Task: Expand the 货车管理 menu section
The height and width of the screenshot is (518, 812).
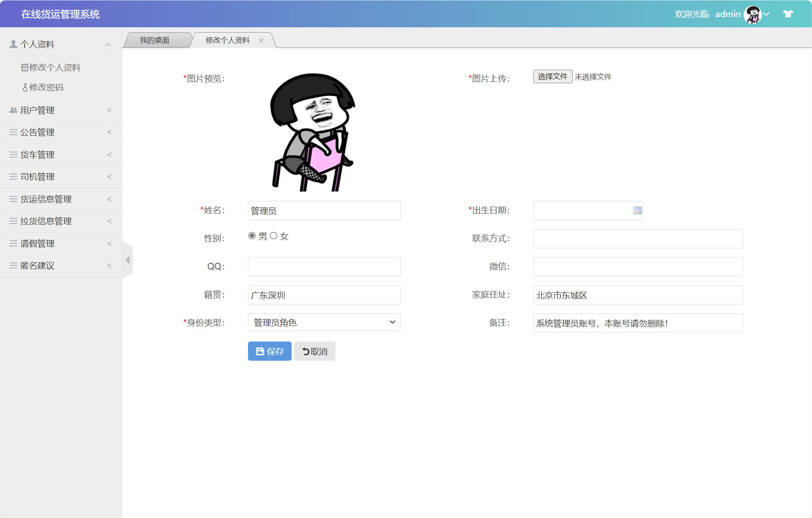Action: pyautogui.click(x=109, y=154)
